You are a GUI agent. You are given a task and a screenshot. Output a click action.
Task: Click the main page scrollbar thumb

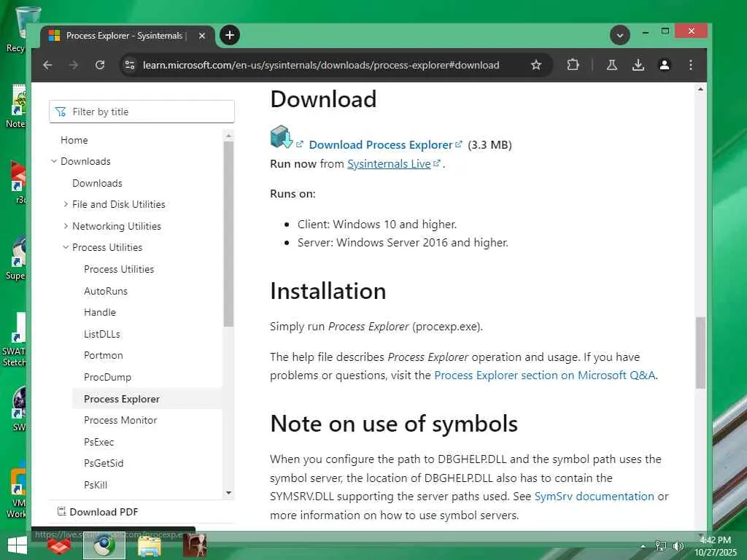(x=700, y=353)
